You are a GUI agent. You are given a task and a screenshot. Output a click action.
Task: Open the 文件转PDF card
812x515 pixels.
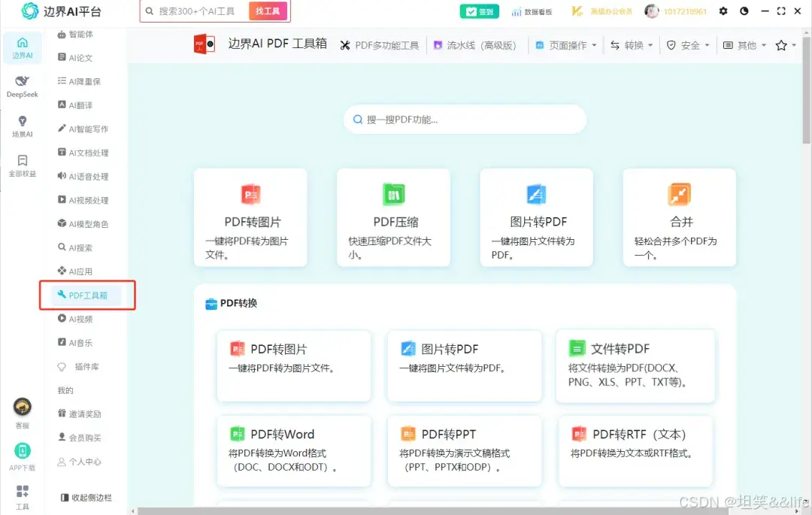coord(635,366)
